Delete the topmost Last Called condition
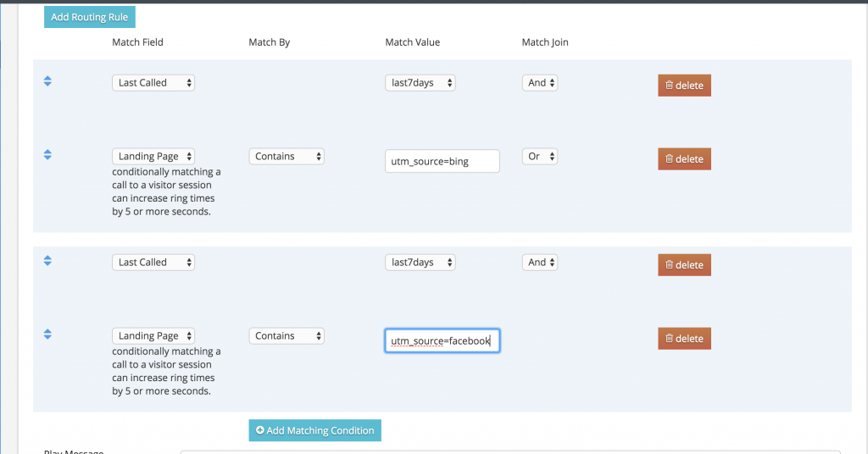The width and height of the screenshot is (868, 454). click(x=684, y=86)
